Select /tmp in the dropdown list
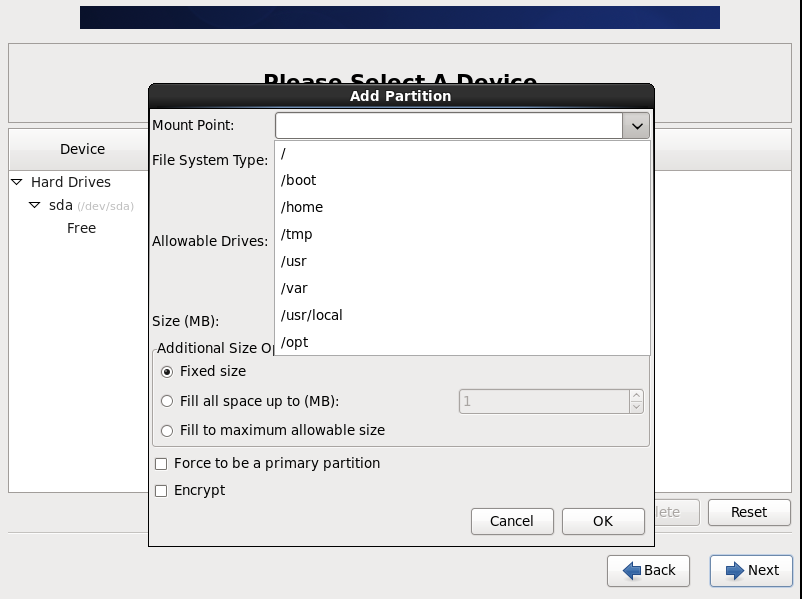Screen dimensions: 802x599 click(462, 234)
